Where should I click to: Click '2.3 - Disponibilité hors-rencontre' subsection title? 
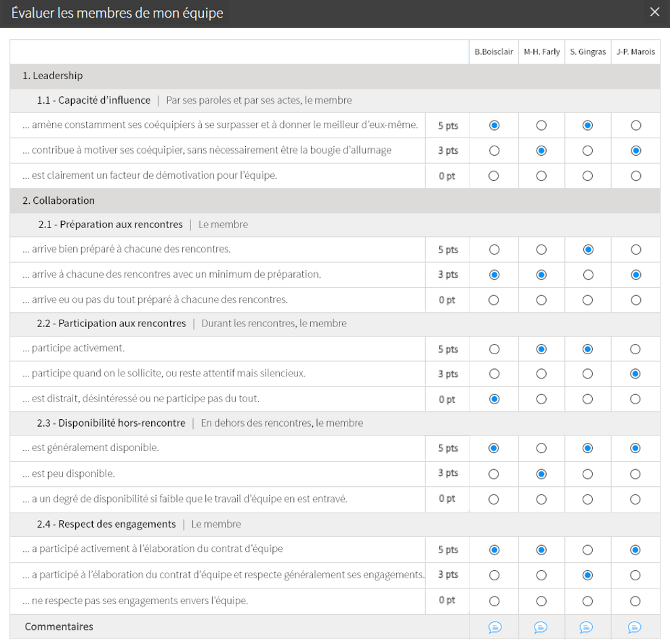111,423
